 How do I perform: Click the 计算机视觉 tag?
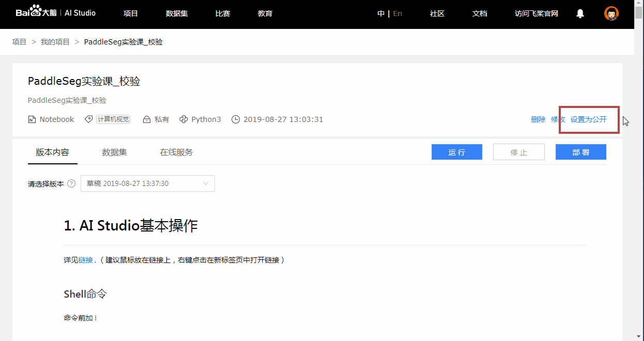click(x=113, y=119)
